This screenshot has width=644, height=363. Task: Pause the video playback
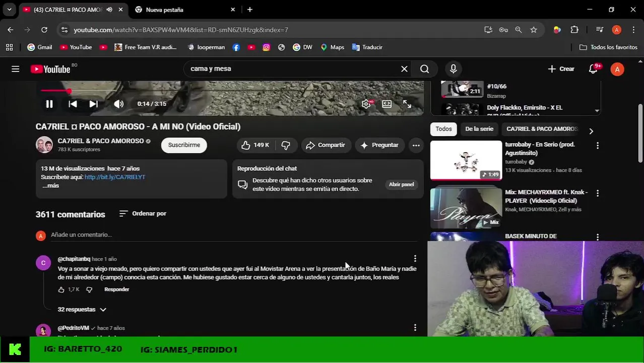click(49, 104)
